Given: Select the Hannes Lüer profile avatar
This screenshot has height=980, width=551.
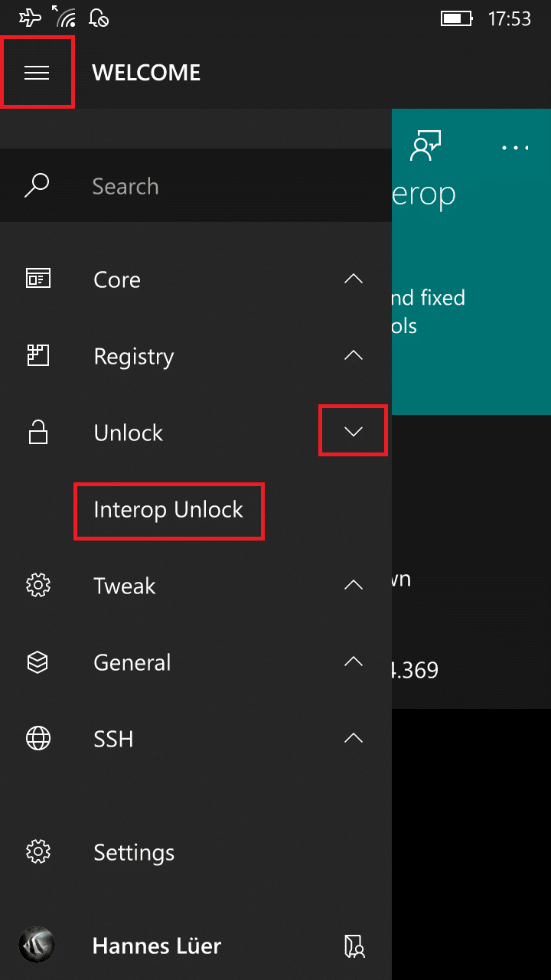Looking at the screenshot, I should click(37, 946).
